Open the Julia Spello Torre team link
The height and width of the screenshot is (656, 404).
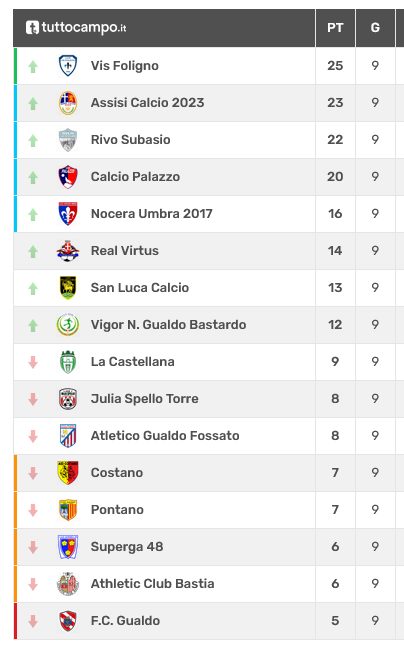[x=144, y=399]
